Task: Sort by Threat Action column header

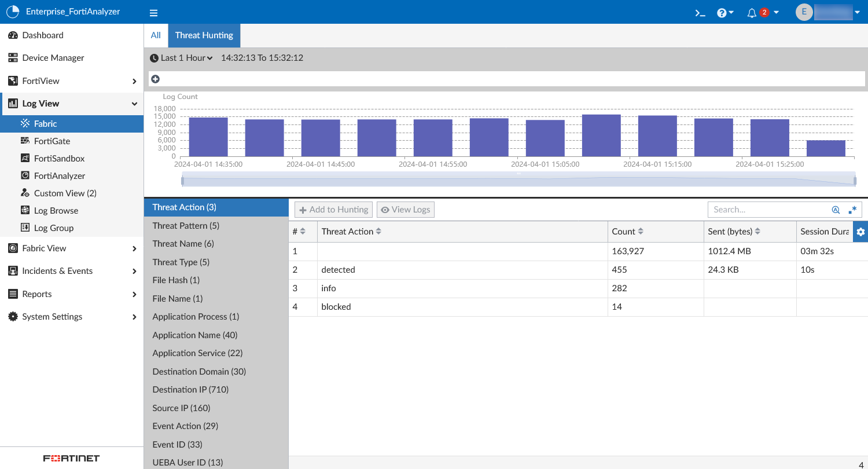Action: 351,232
